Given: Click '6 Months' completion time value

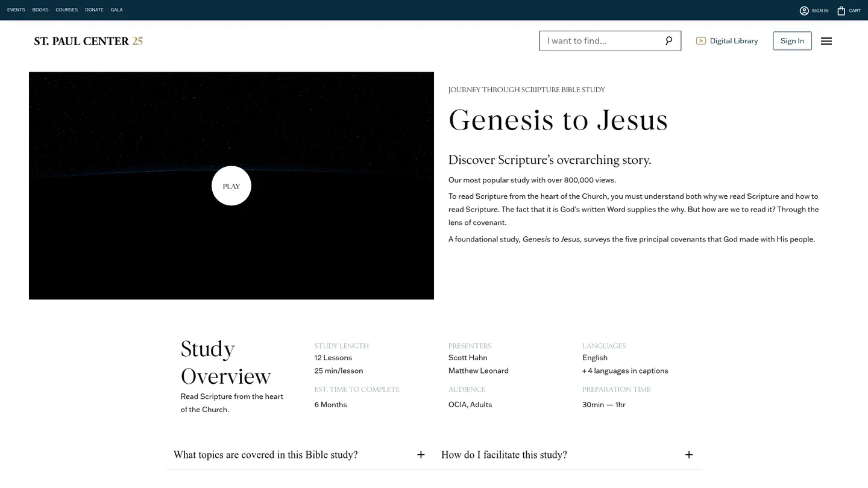Looking at the screenshot, I should 331,405.
